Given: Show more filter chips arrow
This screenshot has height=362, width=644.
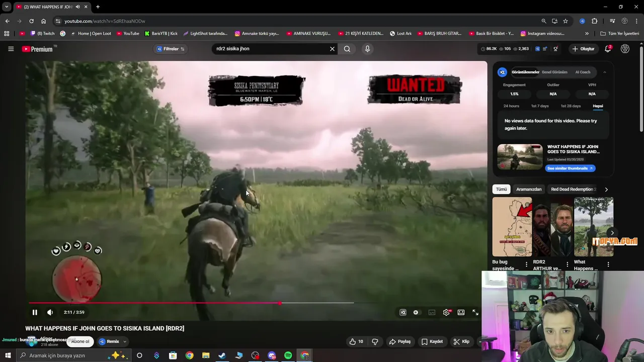Looking at the screenshot, I should pos(606,190).
